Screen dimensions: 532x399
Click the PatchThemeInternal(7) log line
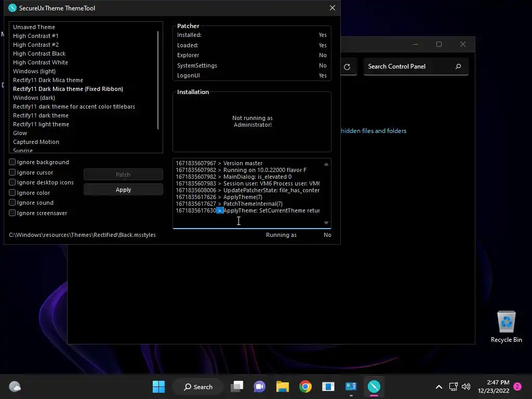click(229, 204)
